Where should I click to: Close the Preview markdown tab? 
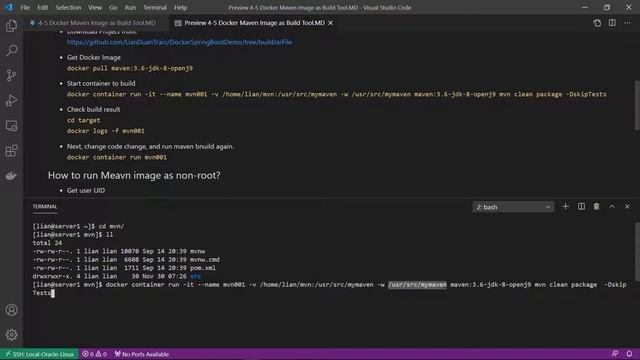click(331, 23)
